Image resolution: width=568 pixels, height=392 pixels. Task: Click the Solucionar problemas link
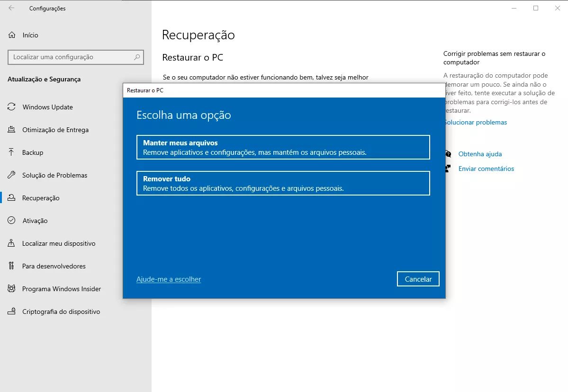click(475, 122)
